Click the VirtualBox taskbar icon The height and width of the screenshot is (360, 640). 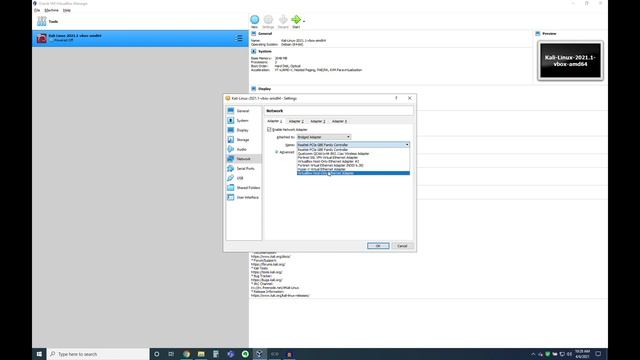(x=259, y=354)
